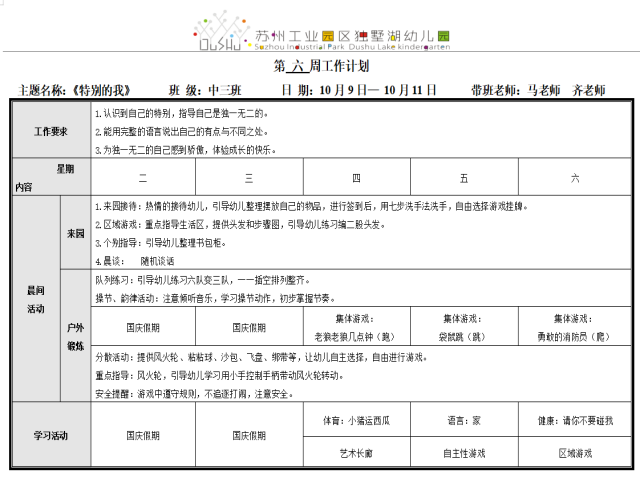Screen dimensions: 640x480
Task: Select the weekday column header 六
Action: [x=574, y=178]
